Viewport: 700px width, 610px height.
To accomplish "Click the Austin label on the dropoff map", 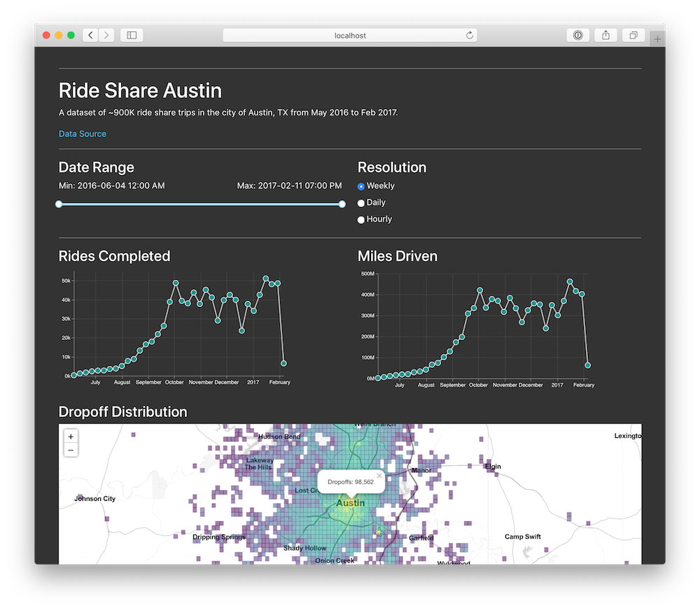I will [350, 502].
